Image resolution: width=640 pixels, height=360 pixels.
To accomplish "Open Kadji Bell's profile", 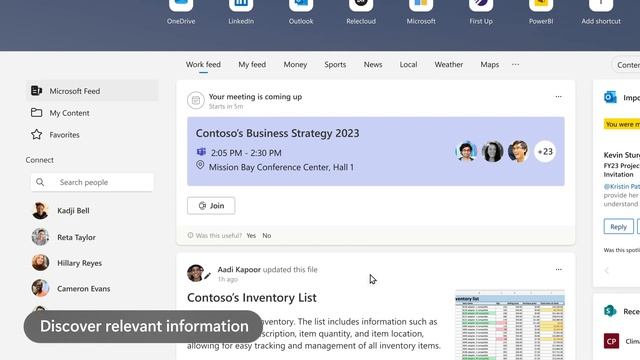I will click(73, 211).
